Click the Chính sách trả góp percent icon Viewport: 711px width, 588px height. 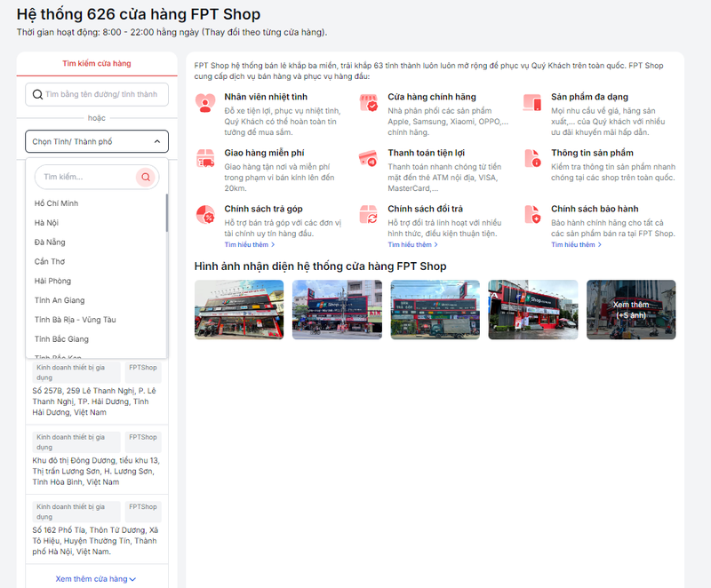[x=205, y=215]
